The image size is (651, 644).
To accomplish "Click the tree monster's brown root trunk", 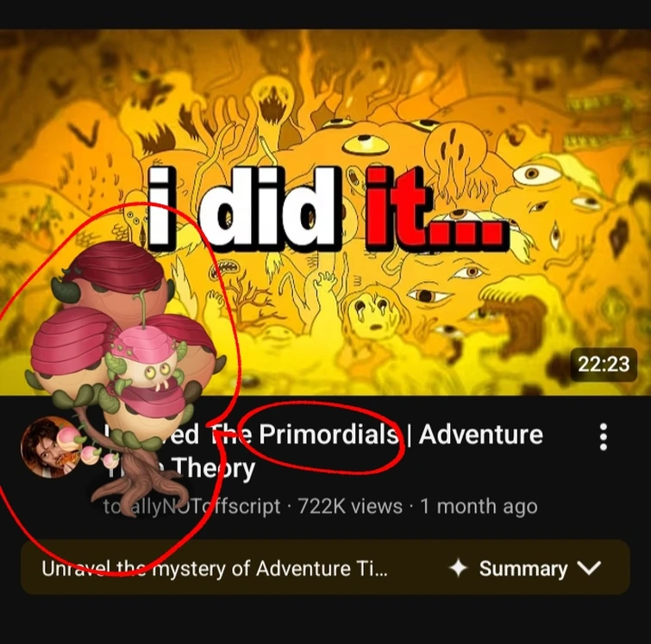I will click(139, 478).
